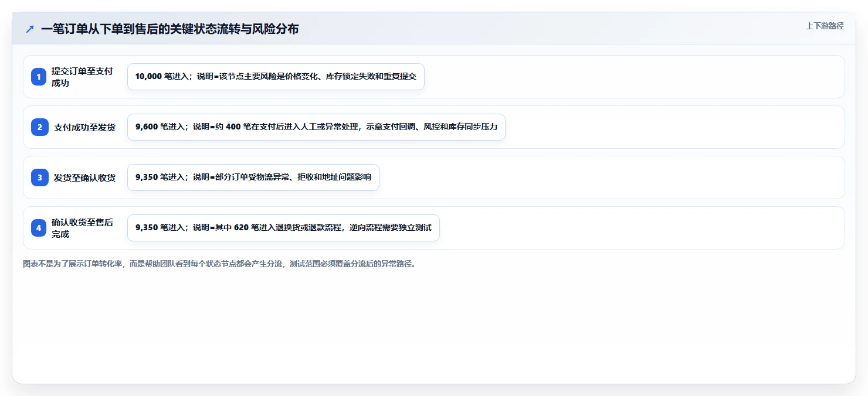Select step badge number 1
The image size is (868, 396).
click(x=39, y=77)
